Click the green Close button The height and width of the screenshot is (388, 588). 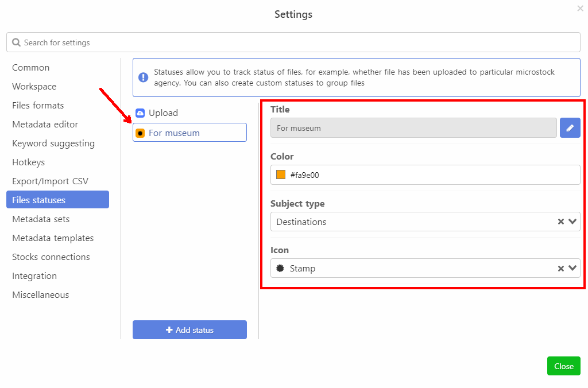tap(564, 366)
